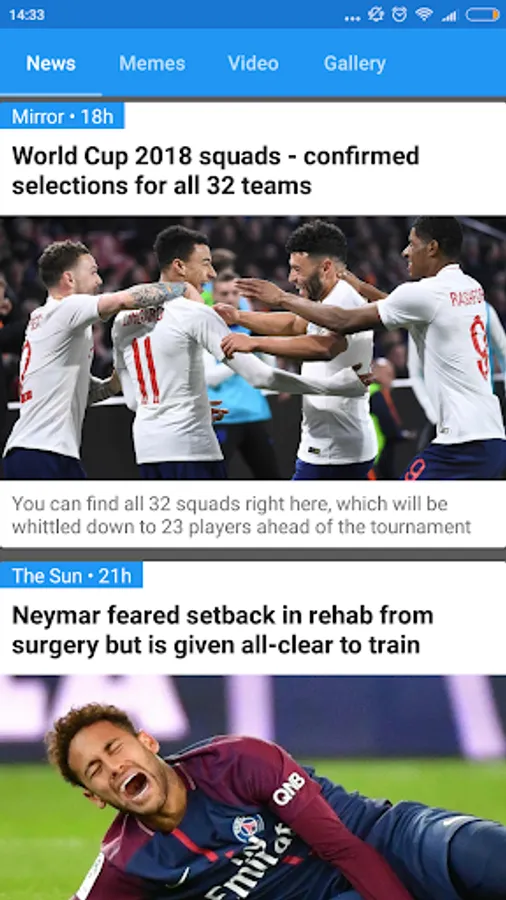
Task: Tap the alarm clock status icon
Action: (x=400, y=14)
